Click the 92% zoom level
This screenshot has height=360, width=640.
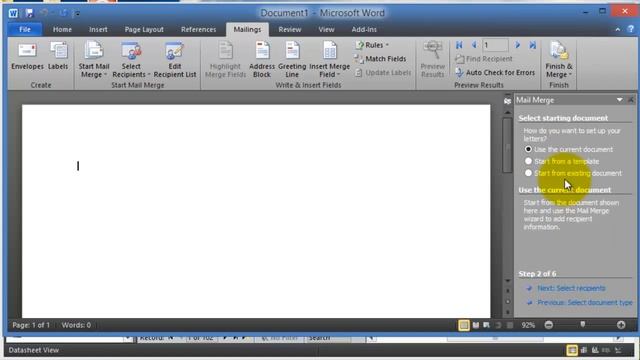(528, 325)
